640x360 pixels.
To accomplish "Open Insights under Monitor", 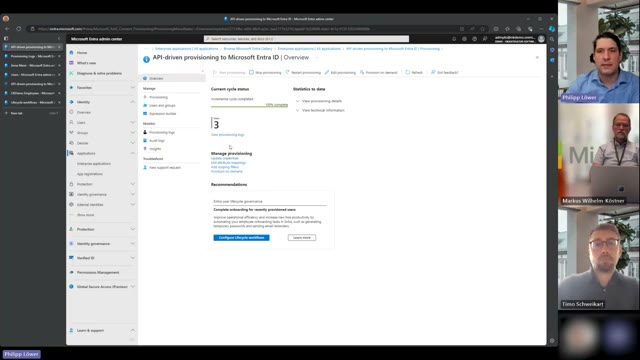I will coord(155,149).
